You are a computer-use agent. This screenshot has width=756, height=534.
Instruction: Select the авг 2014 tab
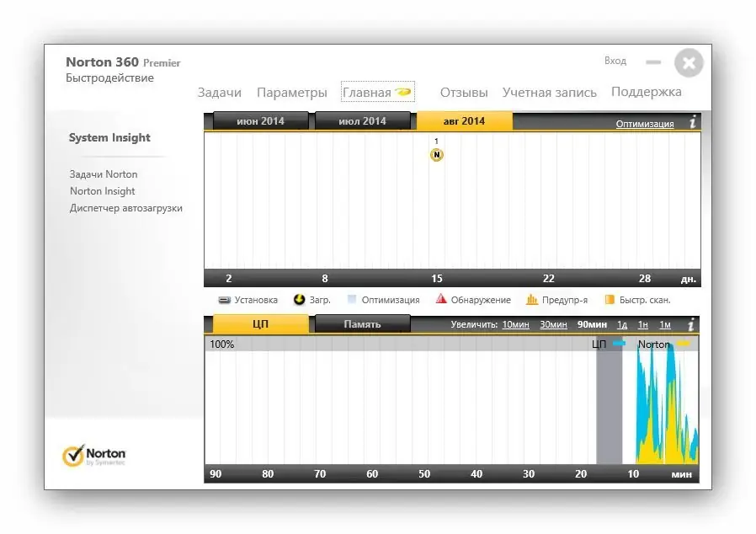(x=465, y=121)
